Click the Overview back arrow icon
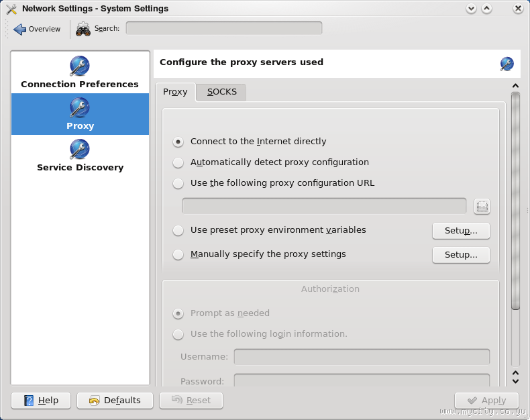This screenshot has width=530, height=420. [19, 29]
